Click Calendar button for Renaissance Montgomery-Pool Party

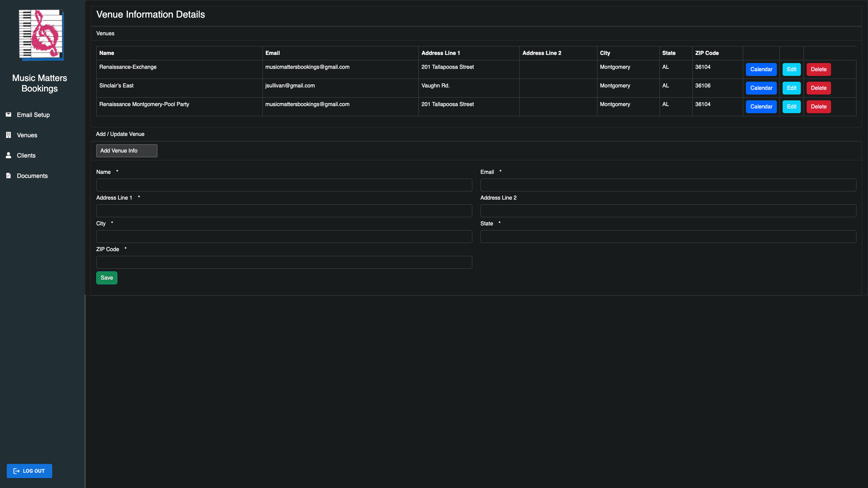[x=761, y=107]
